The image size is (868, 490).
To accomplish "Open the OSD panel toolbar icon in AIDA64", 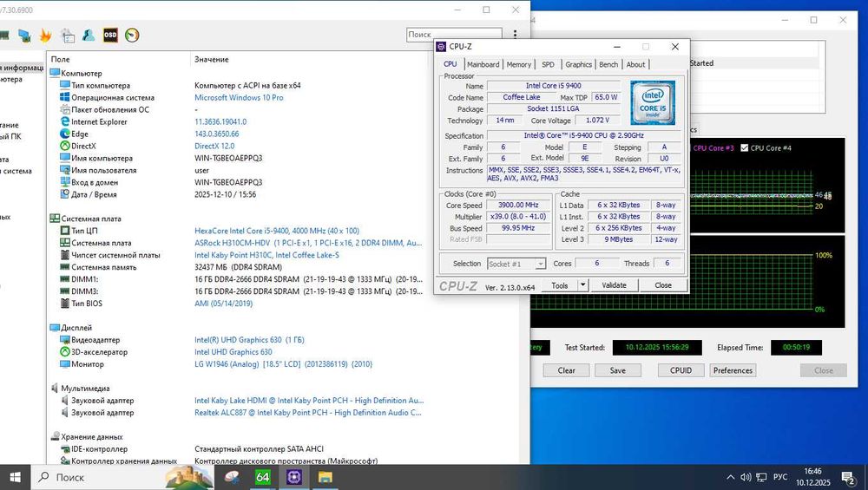I will (110, 36).
